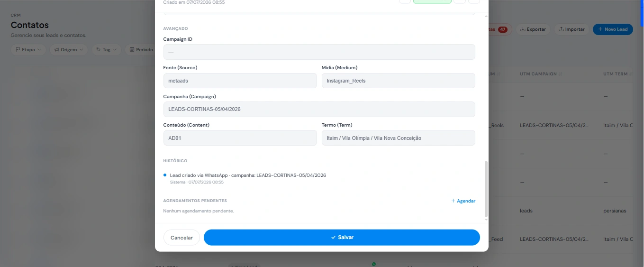The image size is (644, 267).
Task: Click the Campanha (Campaign) field
Action: [319, 109]
